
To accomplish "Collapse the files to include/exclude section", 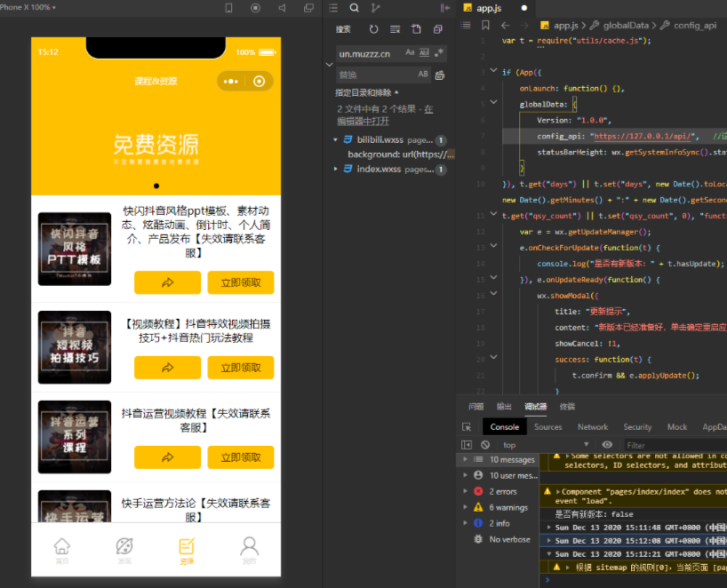I will 367,92.
